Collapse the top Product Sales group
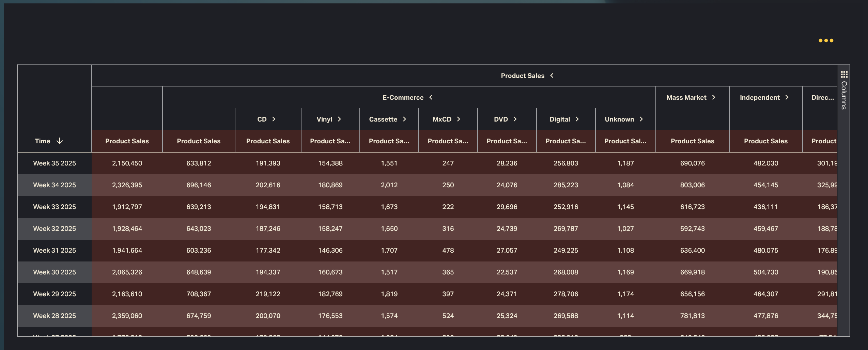868x350 pixels. point(552,76)
